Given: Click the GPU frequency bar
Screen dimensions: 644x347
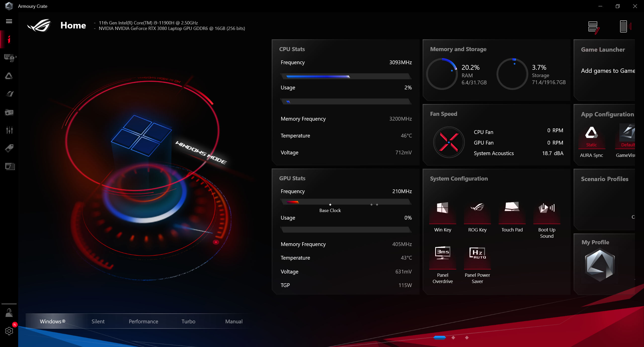Looking at the screenshot, I should pyautogui.click(x=346, y=202).
